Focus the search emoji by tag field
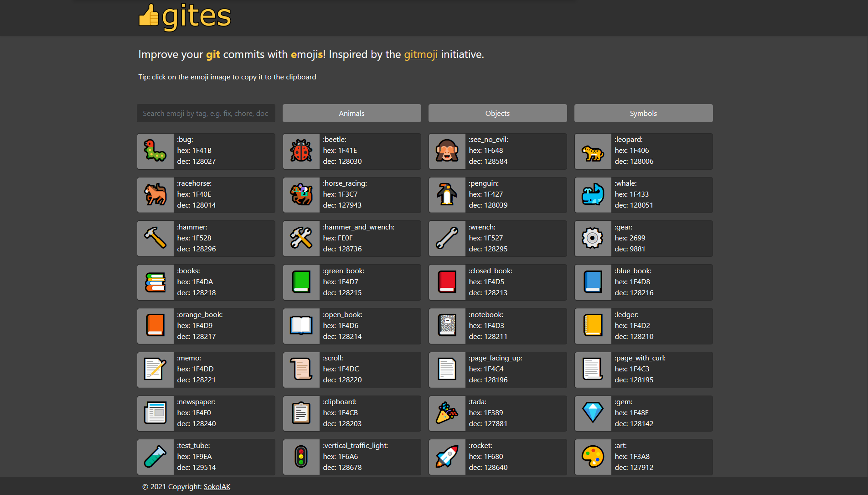The width and height of the screenshot is (868, 495). tap(206, 113)
